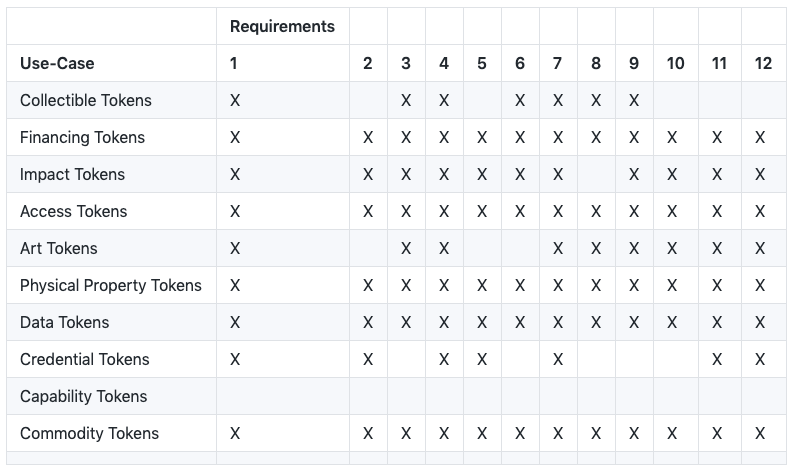Image resolution: width=793 pixels, height=472 pixels.
Task: Click column header number 12
Action: (x=763, y=63)
